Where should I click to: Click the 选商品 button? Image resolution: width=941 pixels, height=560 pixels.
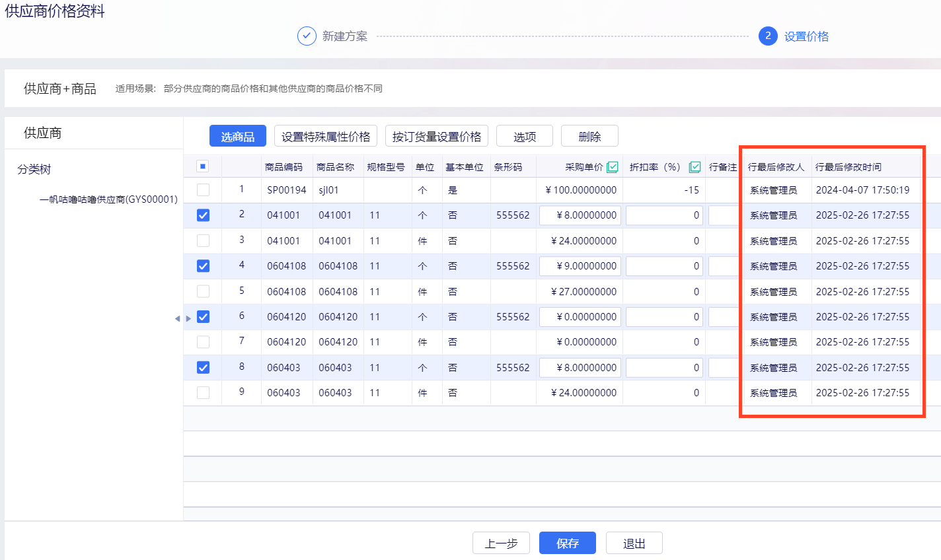pyautogui.click(x=238, y=136)
